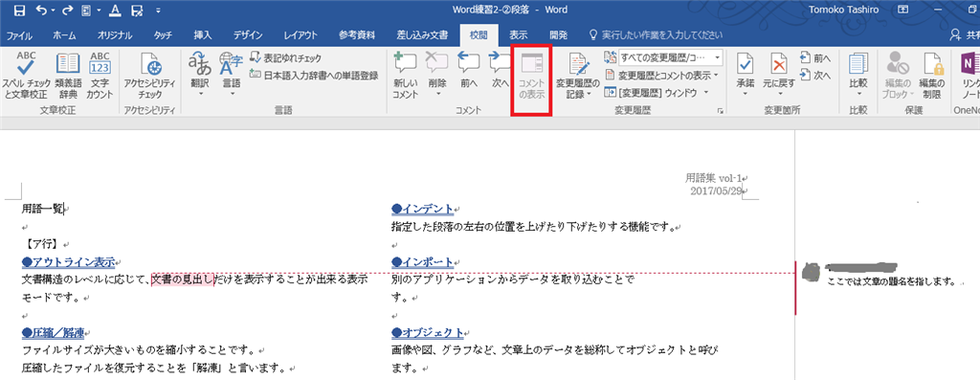Click header text 用語集 vol-1
Viewport: 980px width, 380px height.
click(x=713, y=178)
